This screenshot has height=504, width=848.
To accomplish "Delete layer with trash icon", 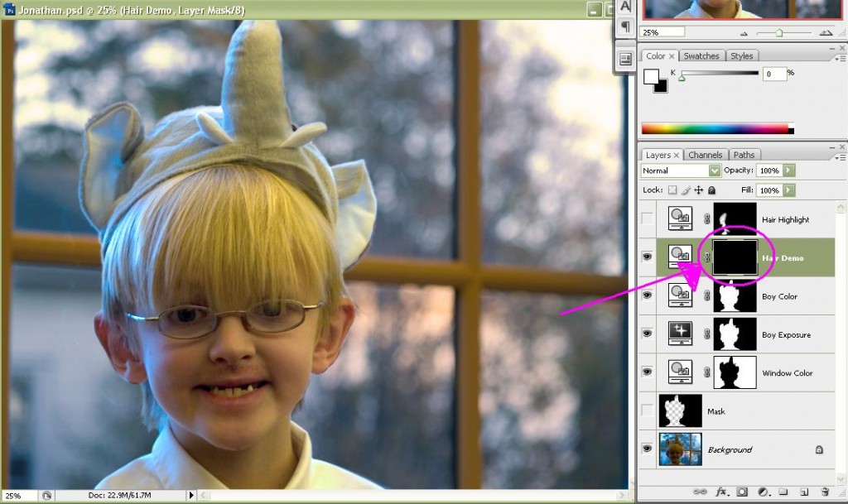I will point(825,492).
